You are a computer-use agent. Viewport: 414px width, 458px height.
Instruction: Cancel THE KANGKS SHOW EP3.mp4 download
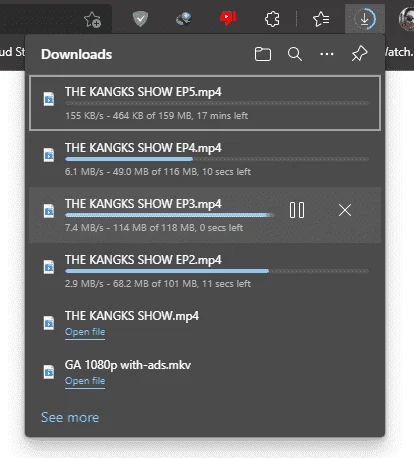tap(345, 210)
